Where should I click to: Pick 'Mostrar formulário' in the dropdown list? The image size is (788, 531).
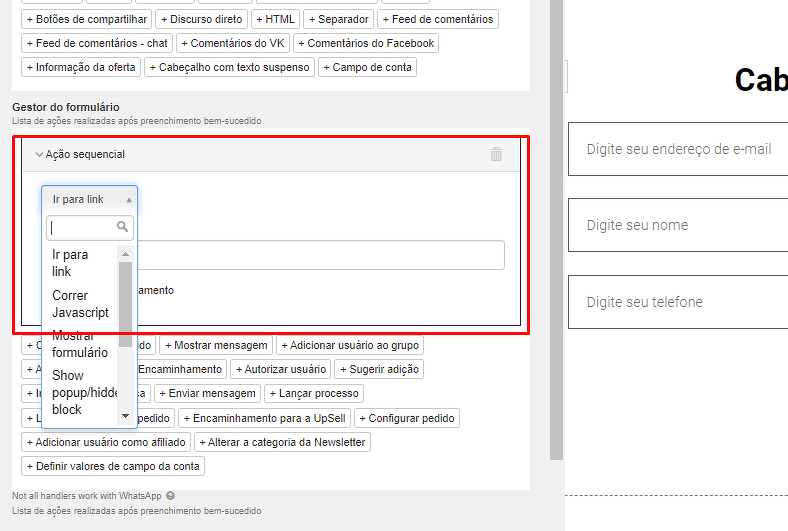coord(80,344)
